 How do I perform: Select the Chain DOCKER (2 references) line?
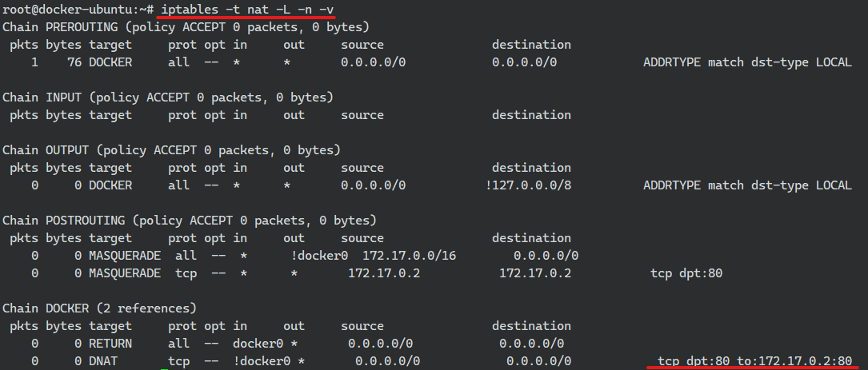pos(100,308)
